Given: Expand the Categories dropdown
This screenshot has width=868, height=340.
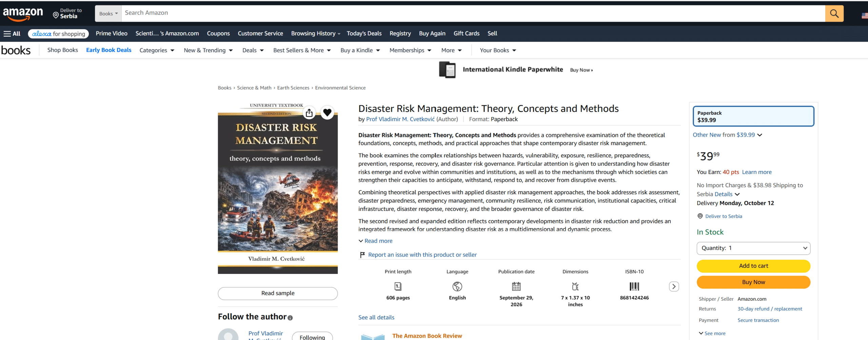Looking at the screenshot, I should (157, 50).
